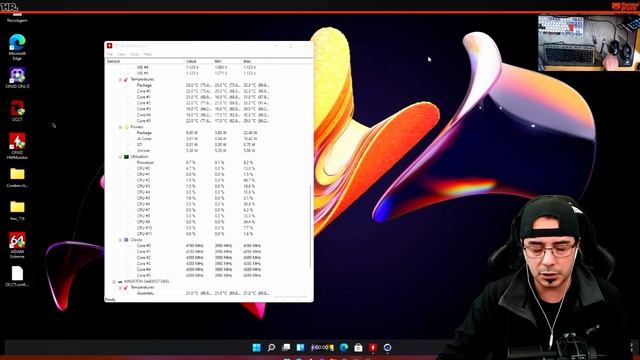The height and width of the screenshot is (360, 640).
Task: Click the round blue taskbar icon
Action: point(387,347)
